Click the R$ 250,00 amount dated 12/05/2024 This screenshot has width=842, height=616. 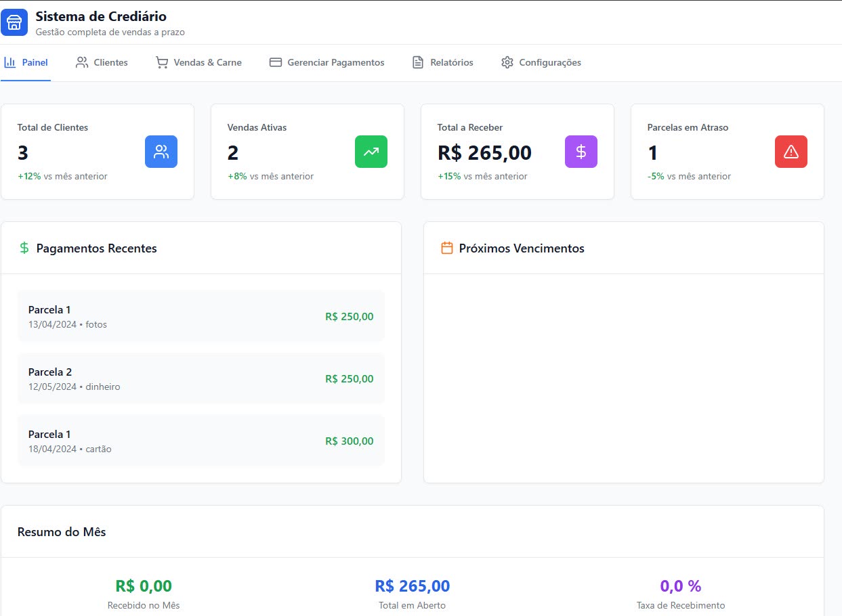350,378
